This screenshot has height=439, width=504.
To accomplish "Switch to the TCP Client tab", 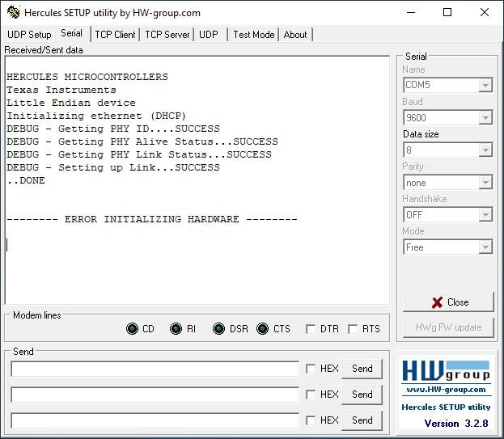I will (115, 35).
